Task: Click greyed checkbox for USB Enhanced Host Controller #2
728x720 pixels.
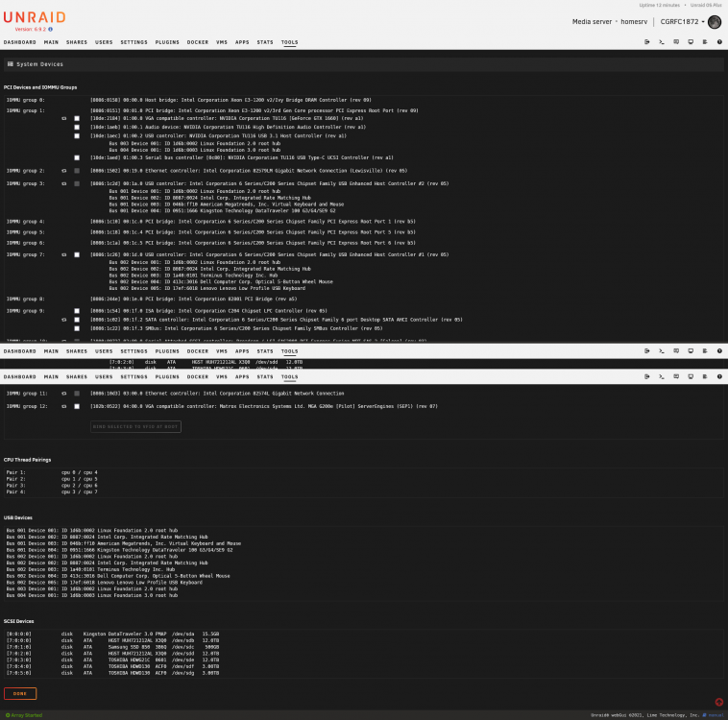Action: [x=77, y=183]
